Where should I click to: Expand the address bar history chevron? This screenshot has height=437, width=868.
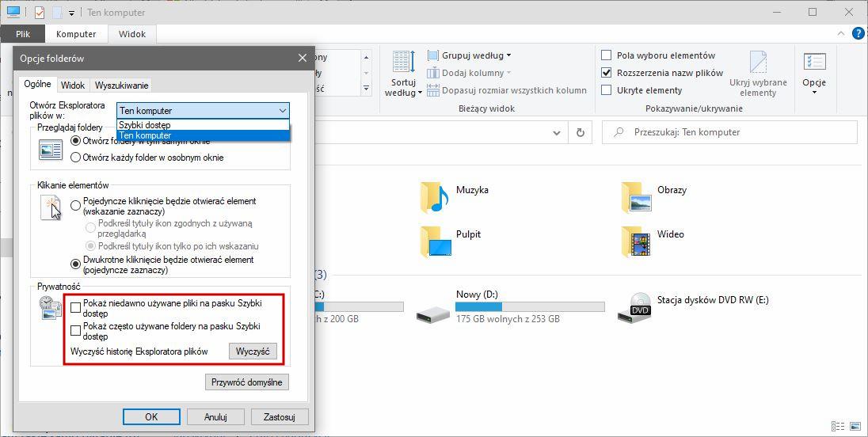coord(557,133)
